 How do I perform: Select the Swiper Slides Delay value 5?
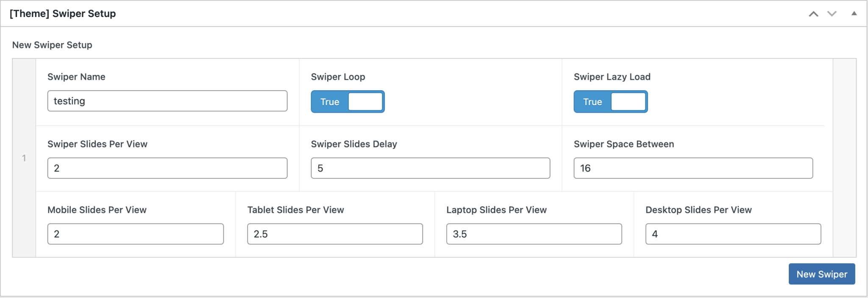tap(430, 168)
